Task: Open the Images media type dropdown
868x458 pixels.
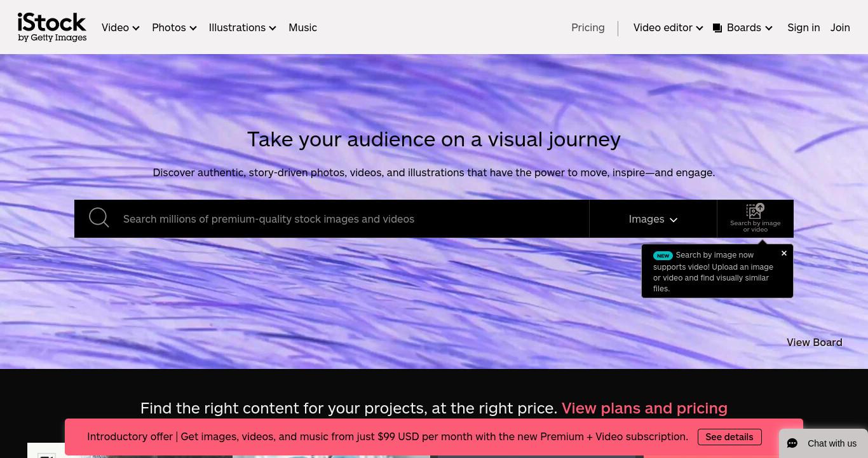Action: coord(653,219)
